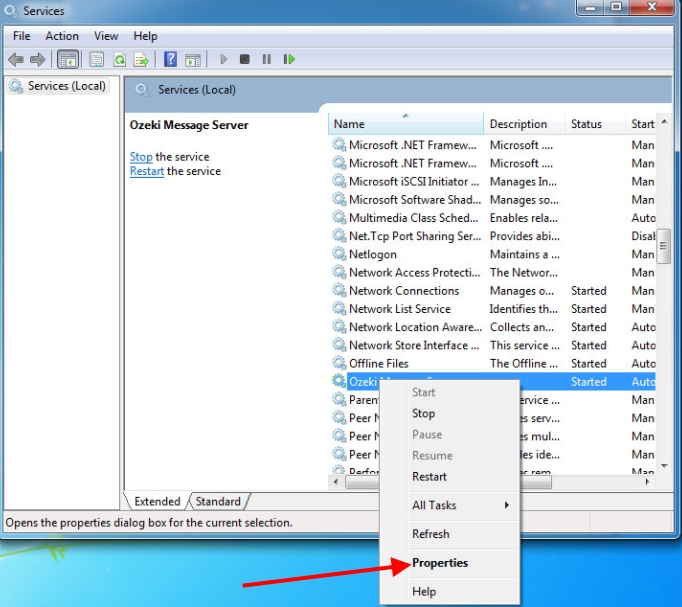
Task: Click the Export List toolbar icon
Action: (141, 60)
